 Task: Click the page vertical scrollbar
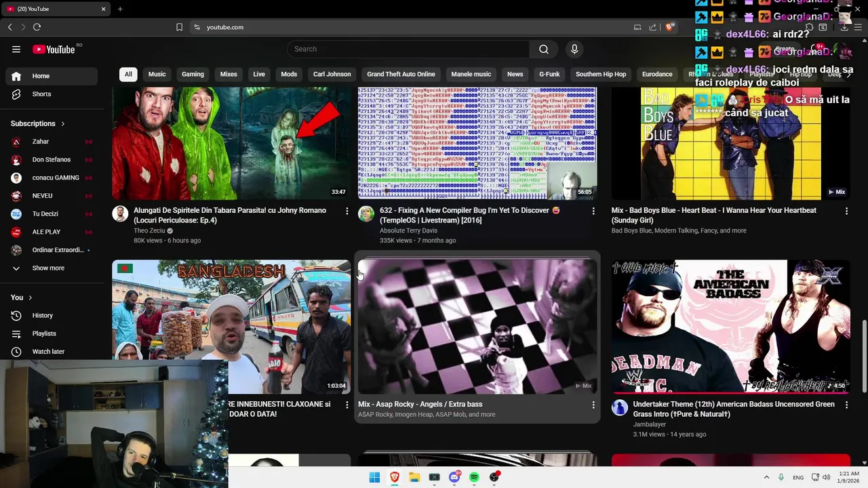coord(864,356)
